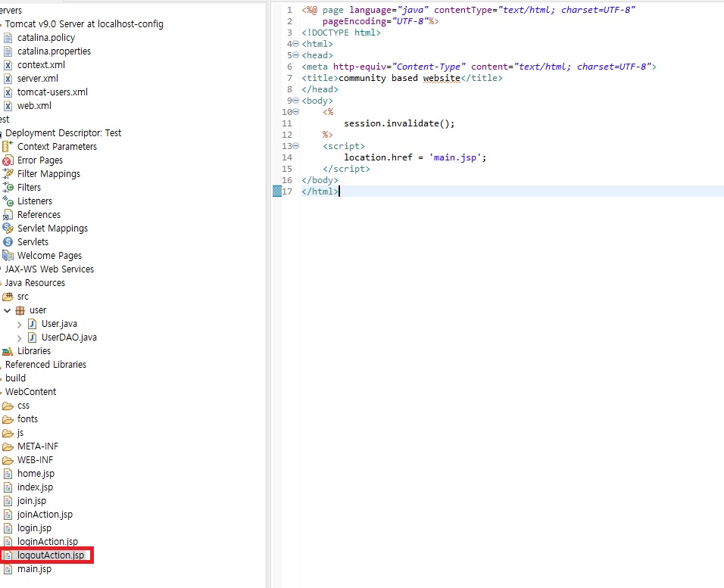Click the DOCTYPE html declaration line

[x=342, y=33]
